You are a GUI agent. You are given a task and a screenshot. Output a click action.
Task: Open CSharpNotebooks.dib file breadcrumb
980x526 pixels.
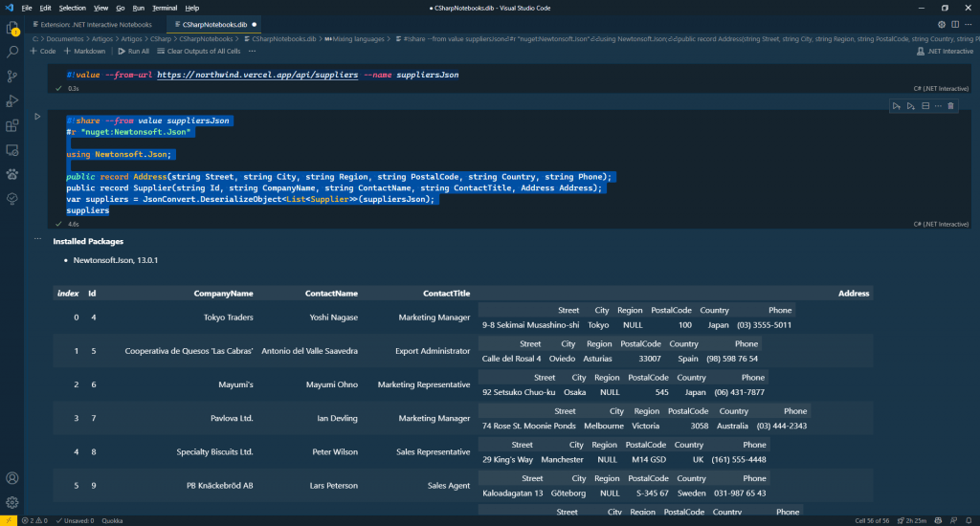[280, 38]
